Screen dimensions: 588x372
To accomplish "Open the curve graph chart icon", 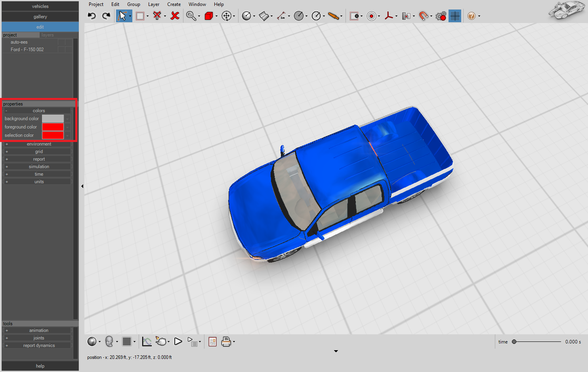I will pos(147,341).
